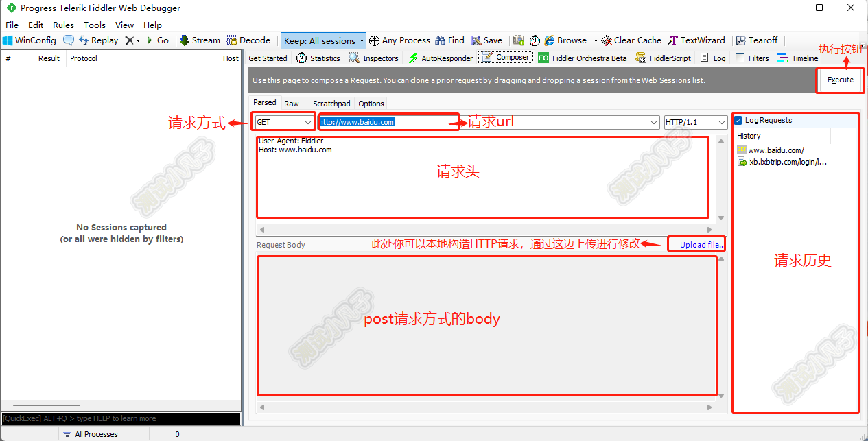The height and width of the screenshot is (441, 868).
Task: Open the Fiddler Orchestra Beta tab
Action: (x=583, y=58)
